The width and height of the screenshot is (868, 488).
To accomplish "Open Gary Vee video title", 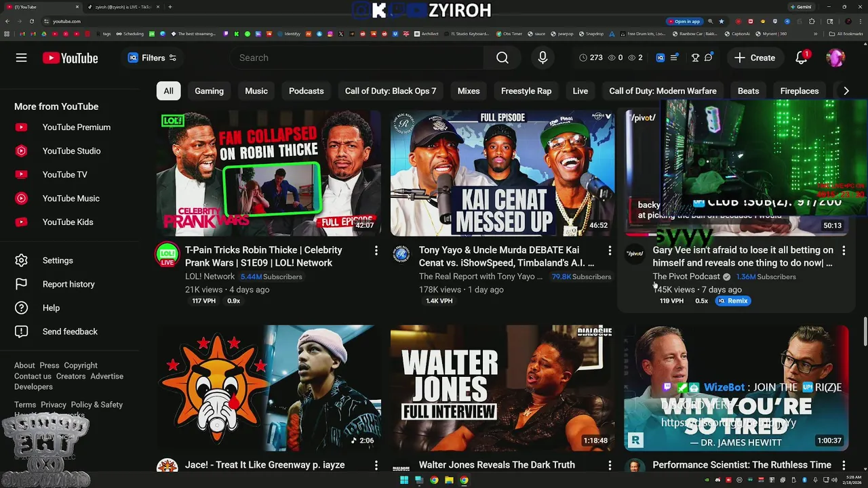I will pos(743,256).
